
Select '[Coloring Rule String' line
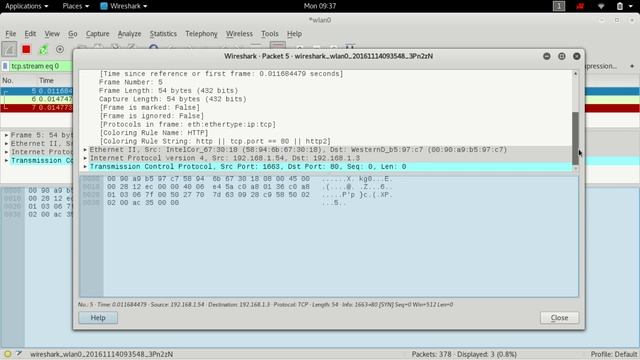point(215,141)
